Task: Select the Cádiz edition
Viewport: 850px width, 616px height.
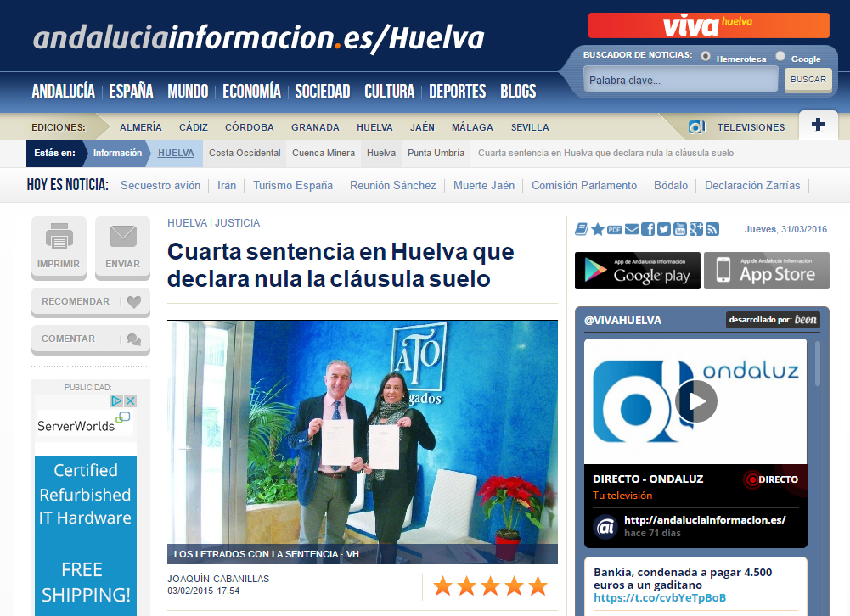Action: (194, 127)
